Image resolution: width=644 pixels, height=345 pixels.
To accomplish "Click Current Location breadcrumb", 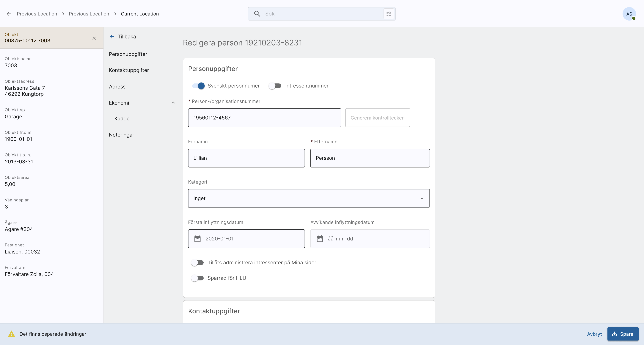I will tap(140, 14).
